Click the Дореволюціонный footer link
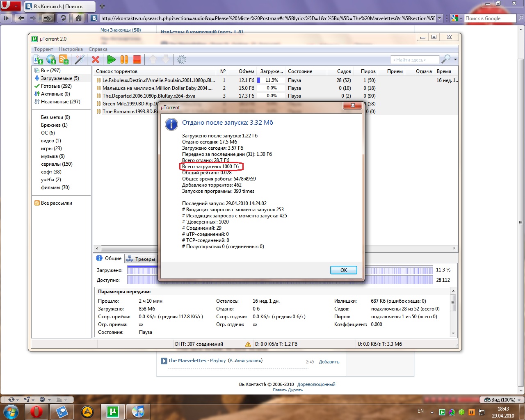The height and width of the screenshot is (420, 525). (316, 384)
